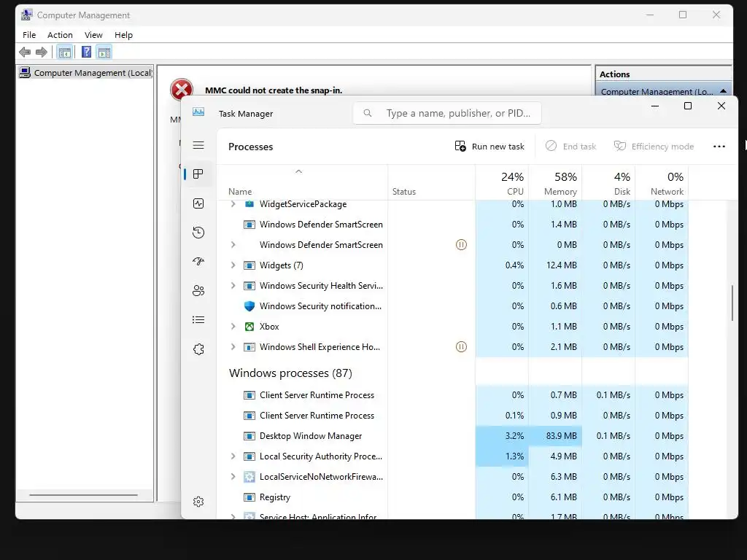Click the search magnifier icon

(368, 113)
